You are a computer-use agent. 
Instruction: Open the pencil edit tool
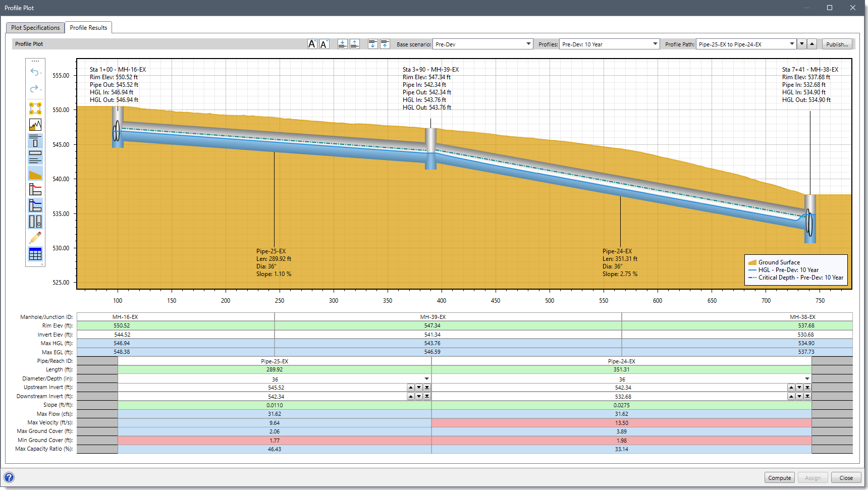point(35,237)
